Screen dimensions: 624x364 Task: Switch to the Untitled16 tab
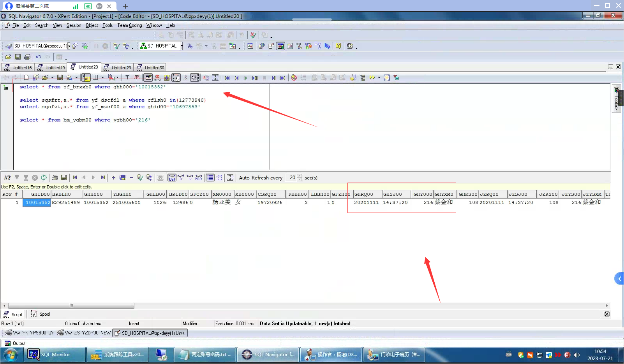[x=18, y=67]
